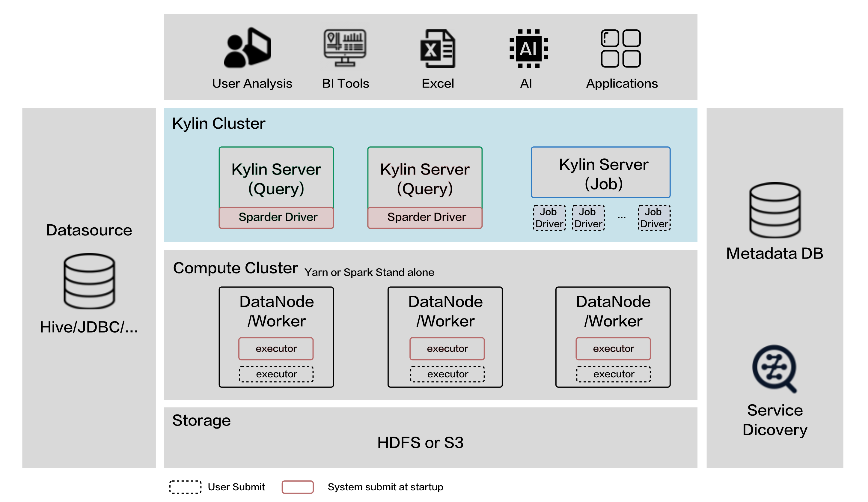868x502 pixels.
Task: Click the dashed executor in middle DataNode
Action: tap(447, 374)
